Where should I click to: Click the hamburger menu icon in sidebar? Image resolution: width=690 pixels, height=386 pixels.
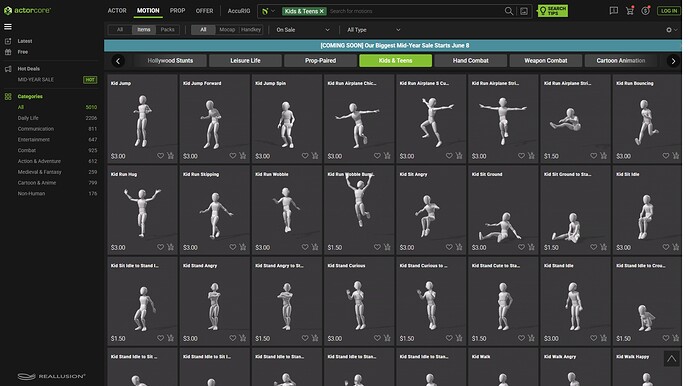[x=8, y=27]
